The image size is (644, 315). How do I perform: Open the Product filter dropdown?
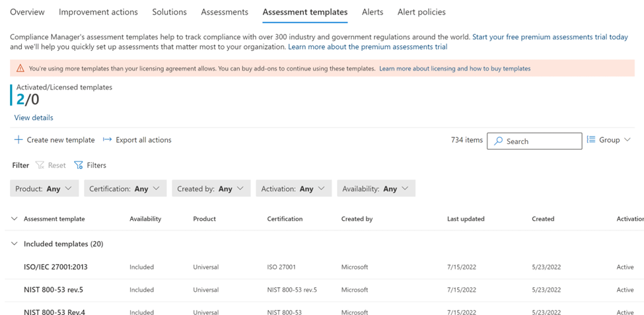click(44, 188)
